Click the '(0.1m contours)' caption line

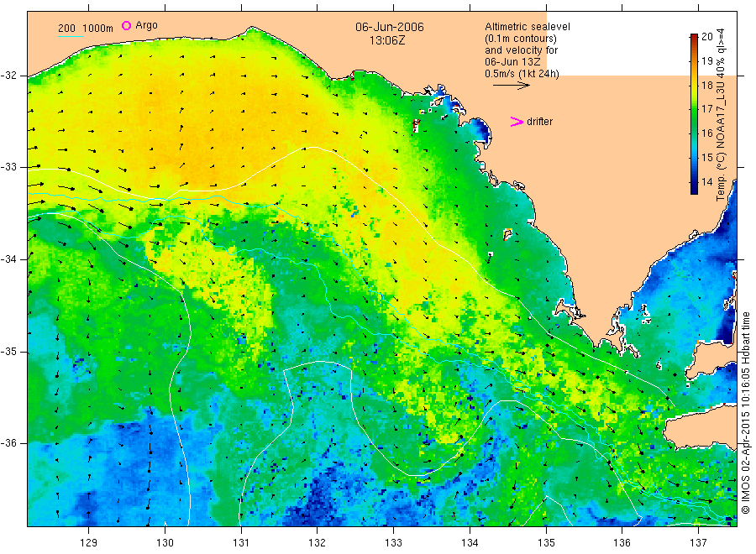521,39
